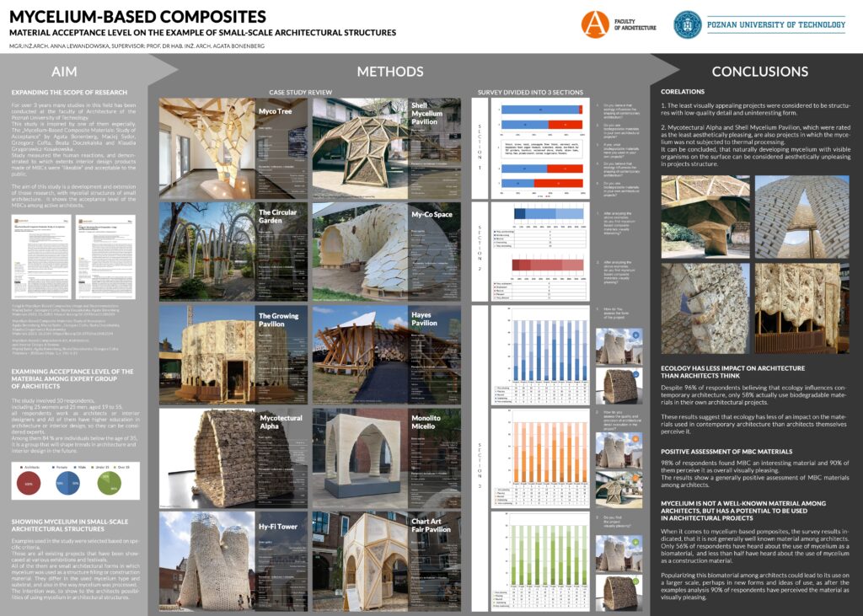The width and height of the screenshot is (863, 616).
Task: Click the 'CONCLUSIONS' section heading
Action: [759, 72]
